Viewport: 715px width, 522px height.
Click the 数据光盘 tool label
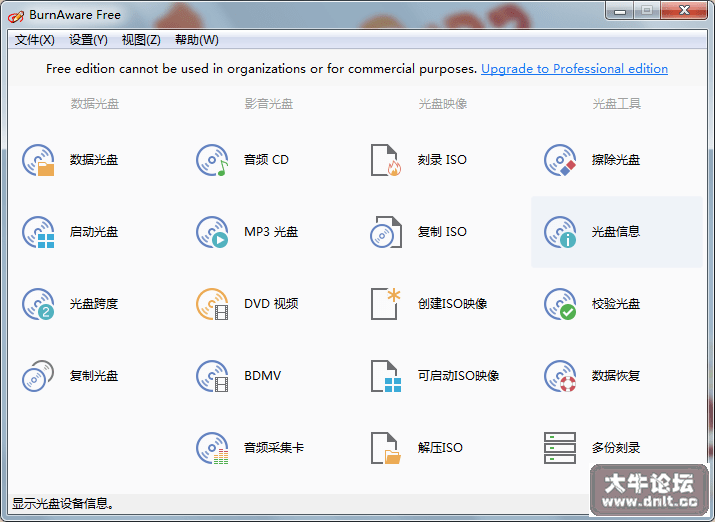[94, 160]
